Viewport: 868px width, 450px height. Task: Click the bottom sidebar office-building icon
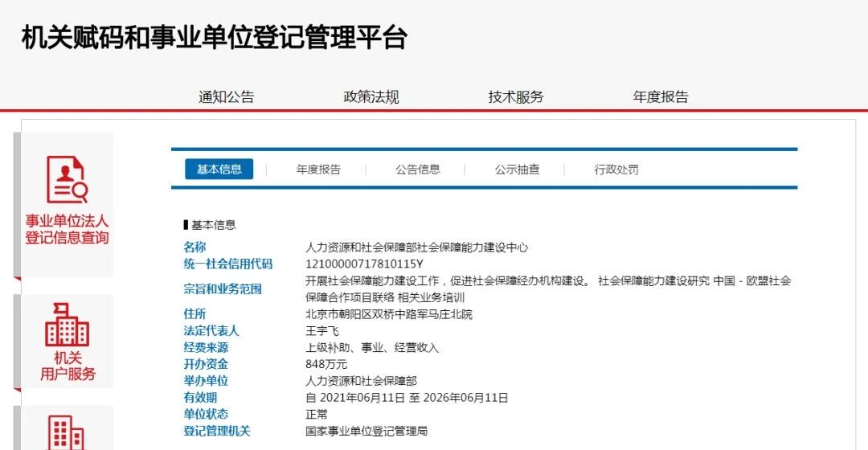tap(67, 433)
